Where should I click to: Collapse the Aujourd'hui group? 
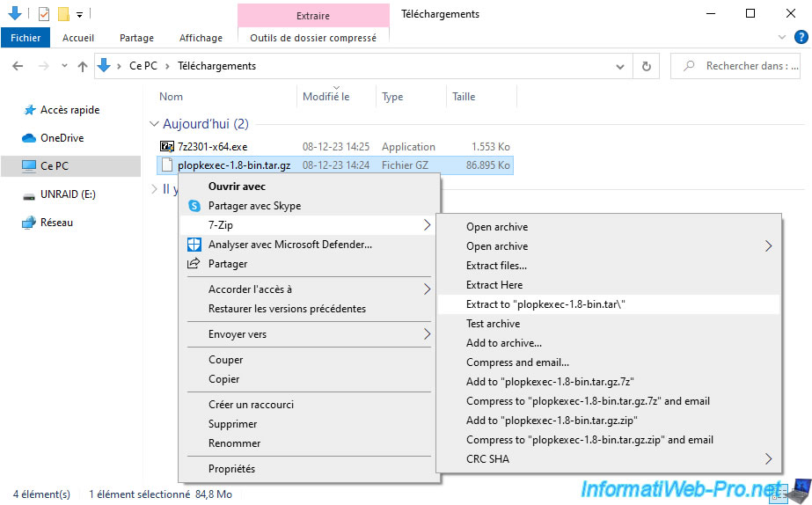pos(155,124)
